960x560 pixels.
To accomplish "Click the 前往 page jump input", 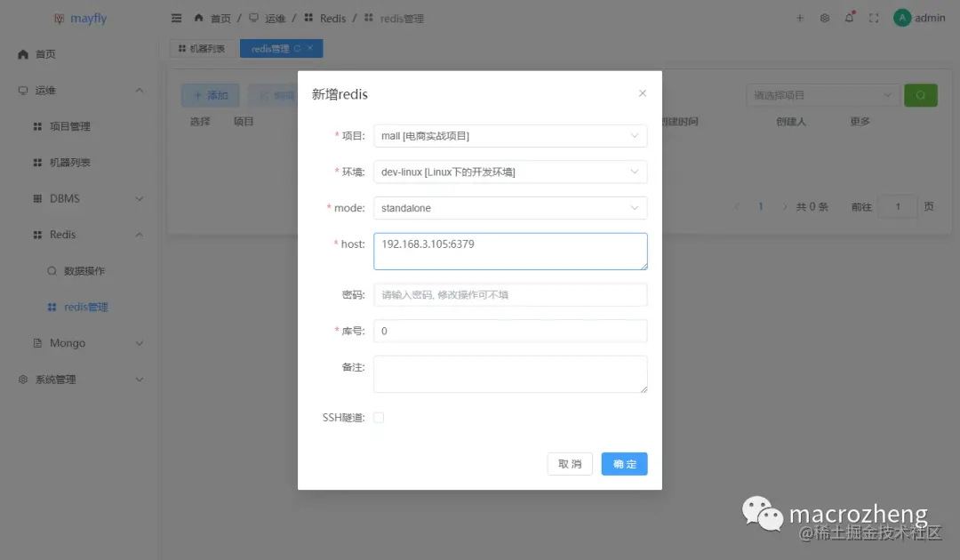I will coord(898,207).
